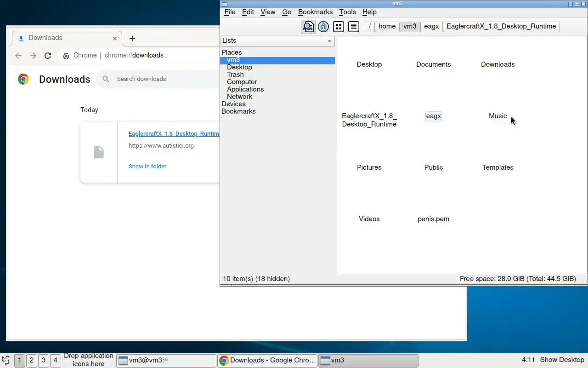Click Chrome logo on Downloads page
The height and width of the screenshot is (368, 588).
23,79
